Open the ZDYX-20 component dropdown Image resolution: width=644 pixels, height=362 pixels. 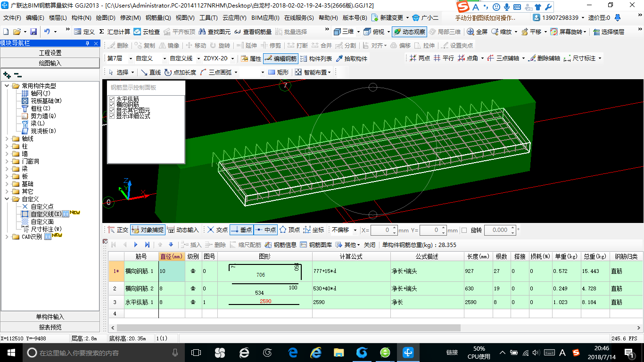click(232, 58)
